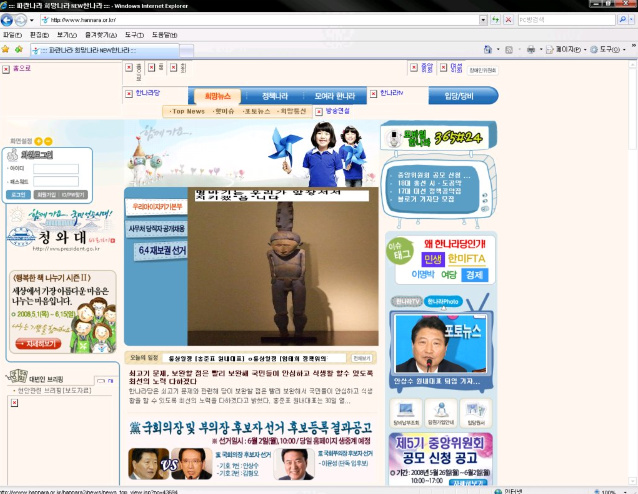Run search with the magnifier icon
Screen dimensions: 638x494
point(622,20)
